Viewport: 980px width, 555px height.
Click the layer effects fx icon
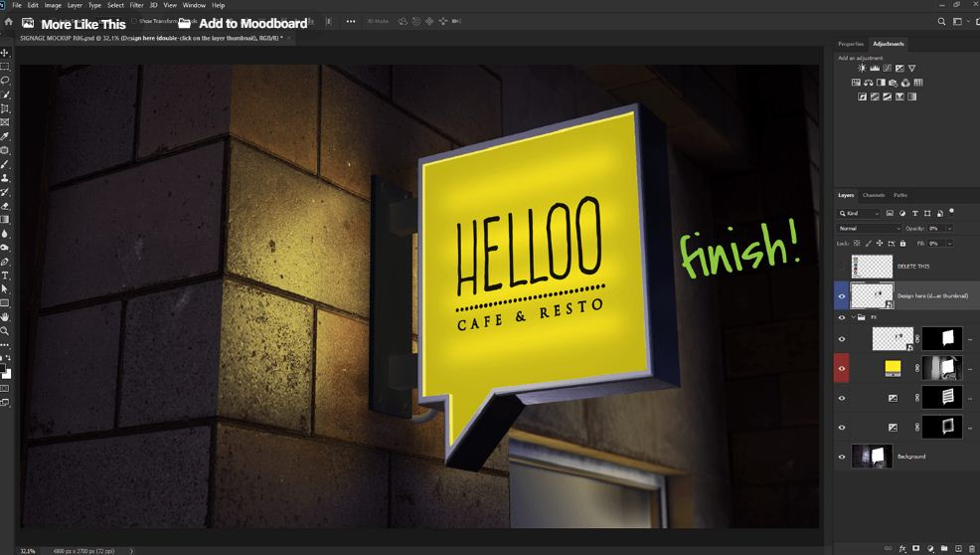(902, 549)
